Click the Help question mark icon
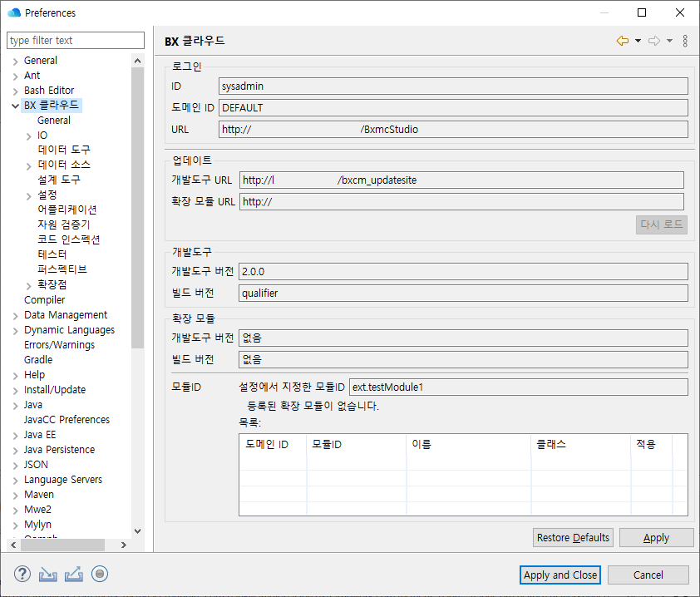Viewport: 700px width, 597px height. 22,574
